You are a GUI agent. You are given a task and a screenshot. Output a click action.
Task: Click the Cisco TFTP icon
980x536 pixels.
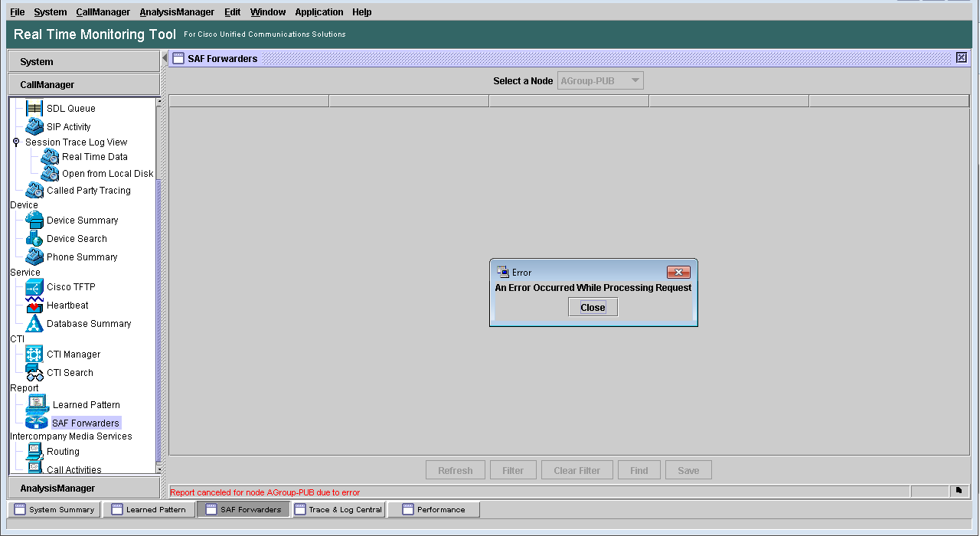[34, 286]
